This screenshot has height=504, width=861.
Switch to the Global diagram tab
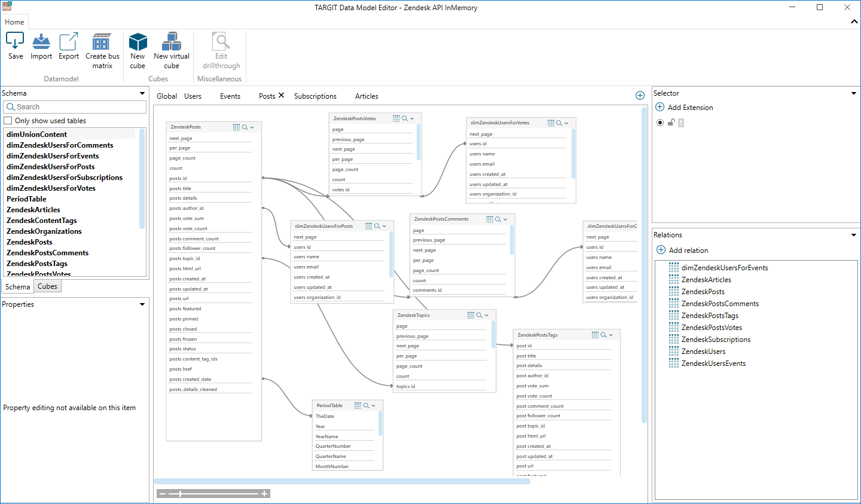[167, 96]
